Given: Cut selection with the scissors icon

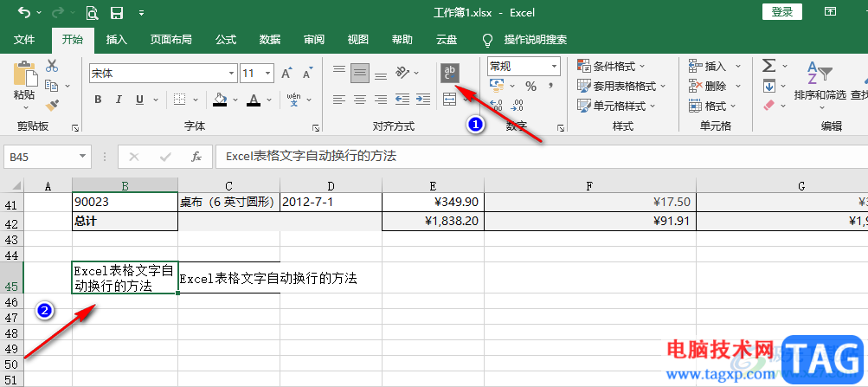Looking at the screenshot, I should coord(52,66).
